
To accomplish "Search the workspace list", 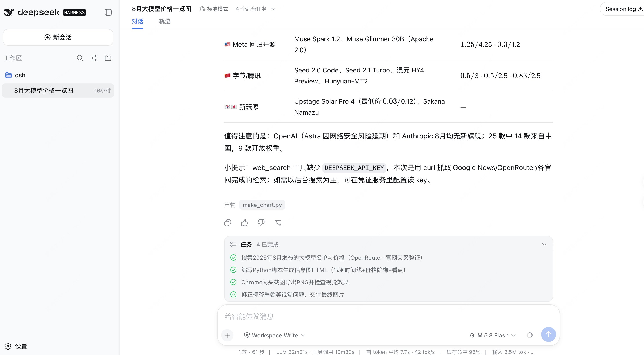I will point(80,58).
